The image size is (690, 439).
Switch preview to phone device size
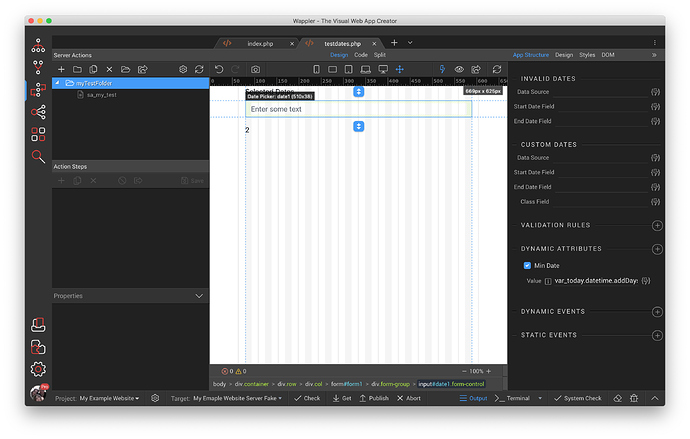click(x=316, y=69)
